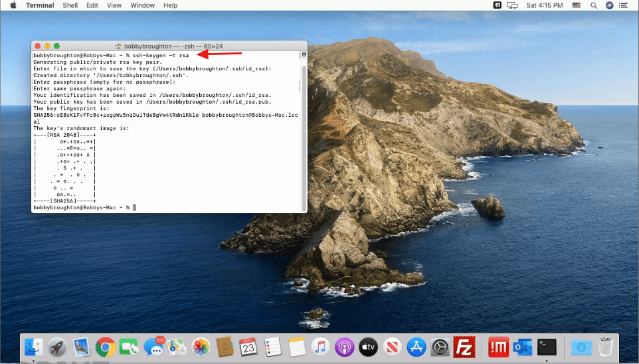Screen dimensions: 639x364
Task: Open the Downloads folder in Dock
Action: tap(581, 347)
